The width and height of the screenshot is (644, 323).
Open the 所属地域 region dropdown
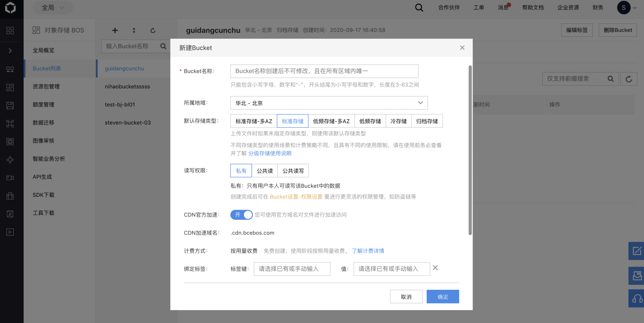329,103
